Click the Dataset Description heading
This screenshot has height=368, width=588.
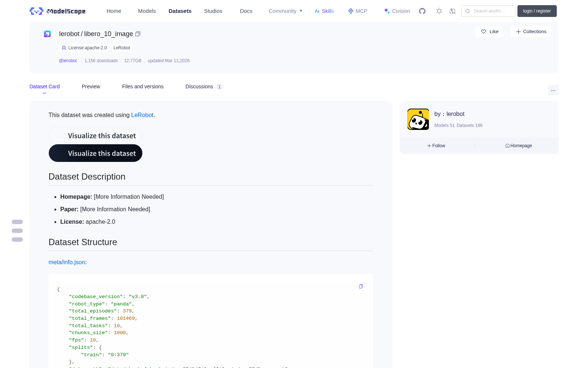pos(87,177)
